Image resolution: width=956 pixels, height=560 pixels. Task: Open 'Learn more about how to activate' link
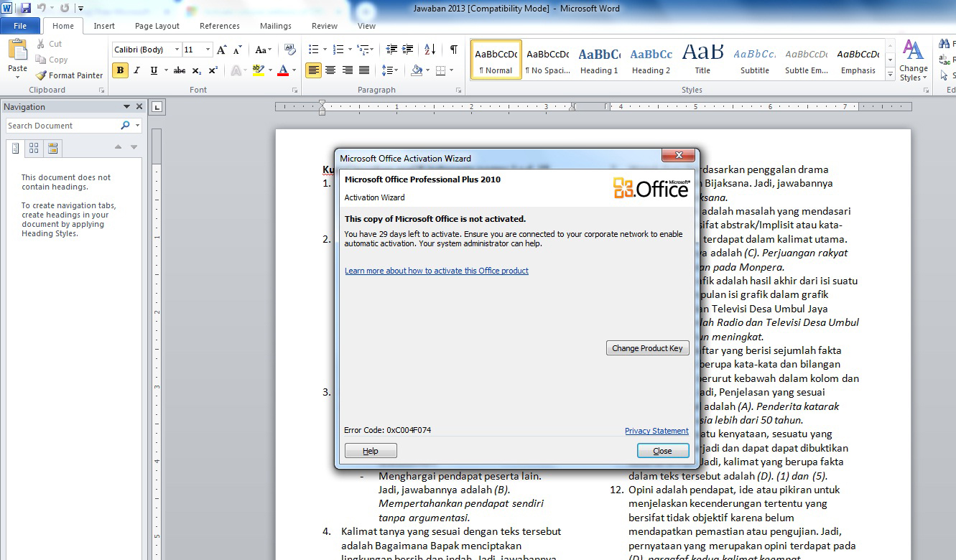coord(437,271)
